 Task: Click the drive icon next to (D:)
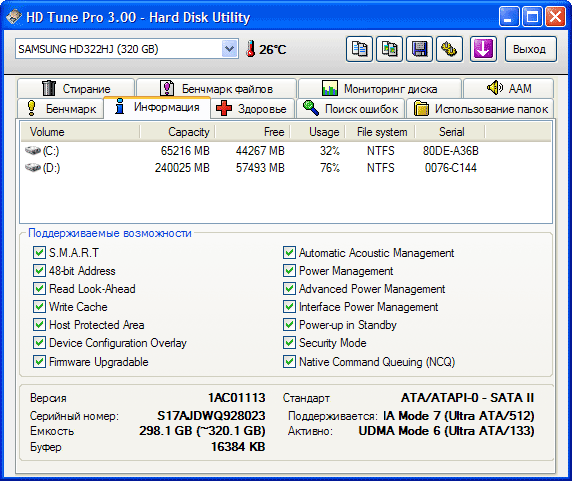click(32, 167)
